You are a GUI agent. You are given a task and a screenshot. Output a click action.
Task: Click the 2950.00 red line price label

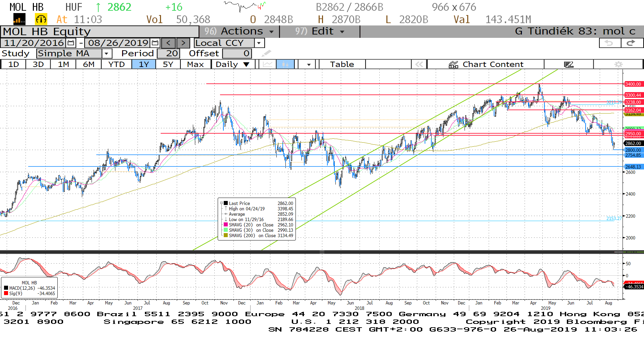[633, 134]
